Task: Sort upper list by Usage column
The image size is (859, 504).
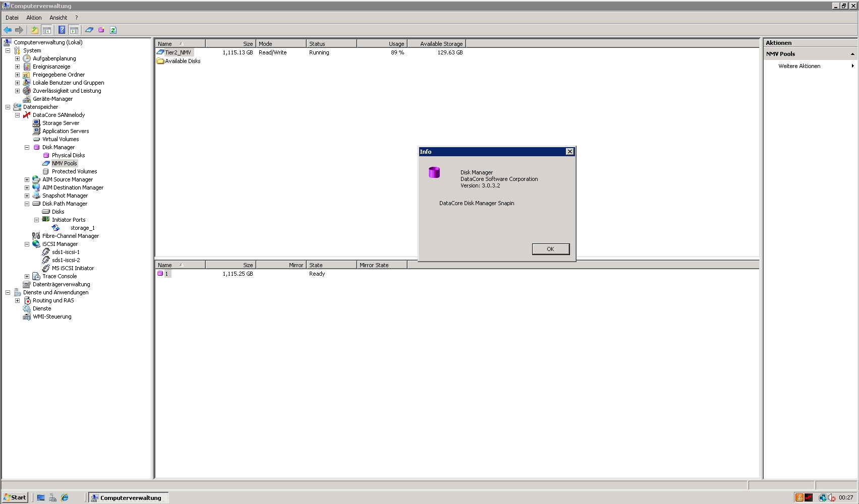Action: coord(382,44)
